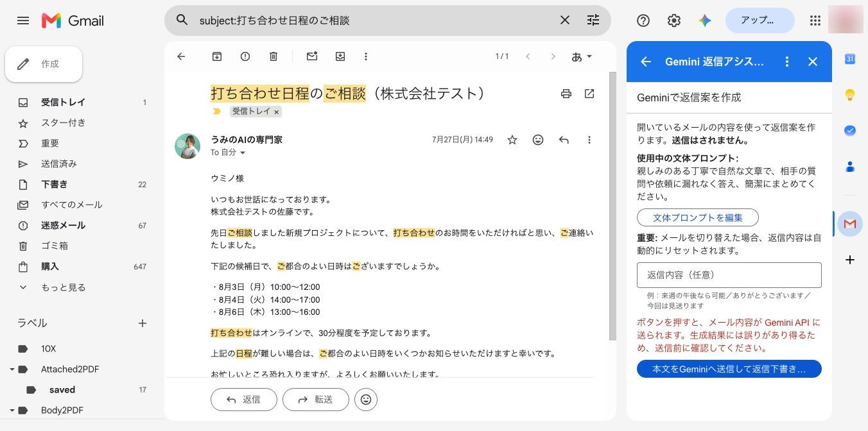Create a new label with plus icon

coord(143,323)
